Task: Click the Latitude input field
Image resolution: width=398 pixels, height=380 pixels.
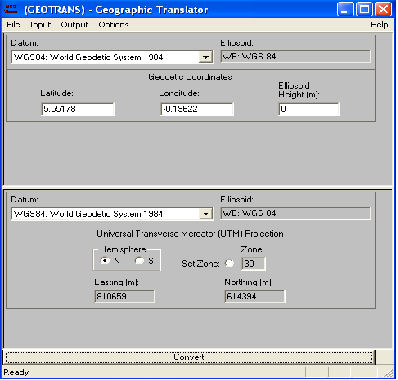Action: 78,109
